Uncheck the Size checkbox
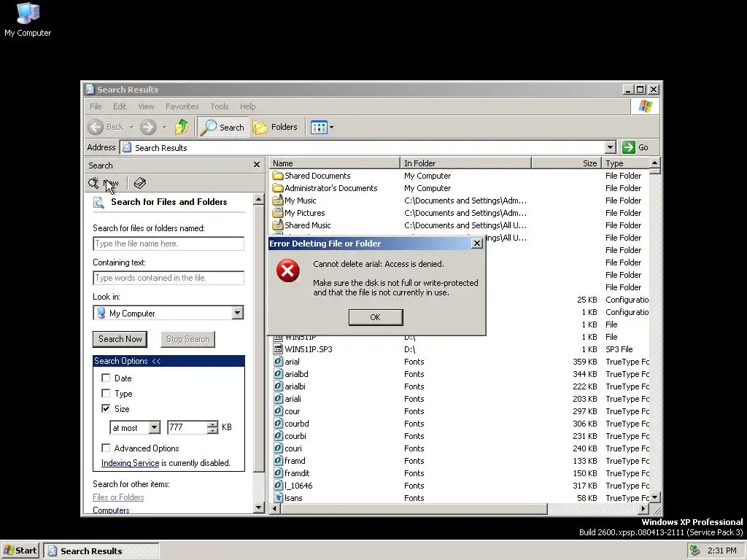The image size is (747, 560). (106, 408)
